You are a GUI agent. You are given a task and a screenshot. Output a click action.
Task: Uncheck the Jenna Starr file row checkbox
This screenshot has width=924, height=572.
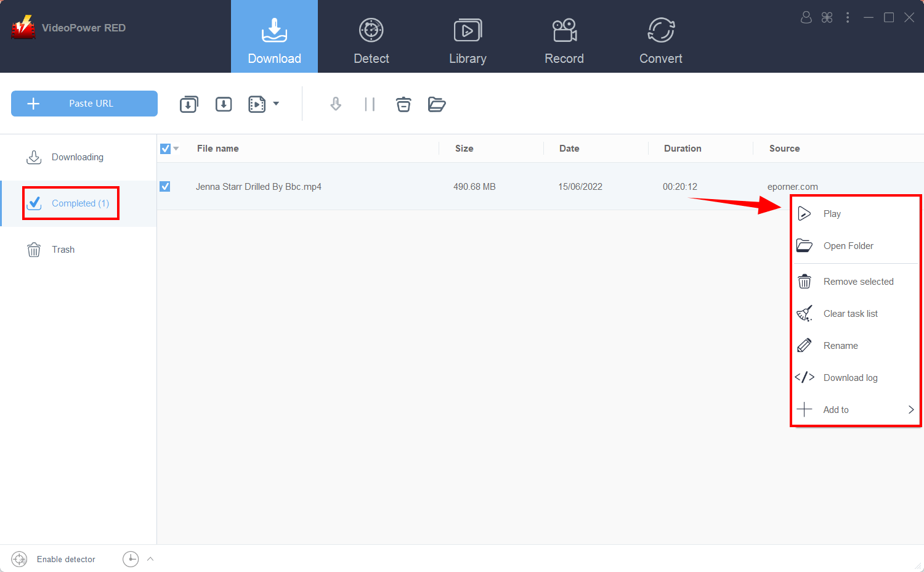tap(165, 186)
